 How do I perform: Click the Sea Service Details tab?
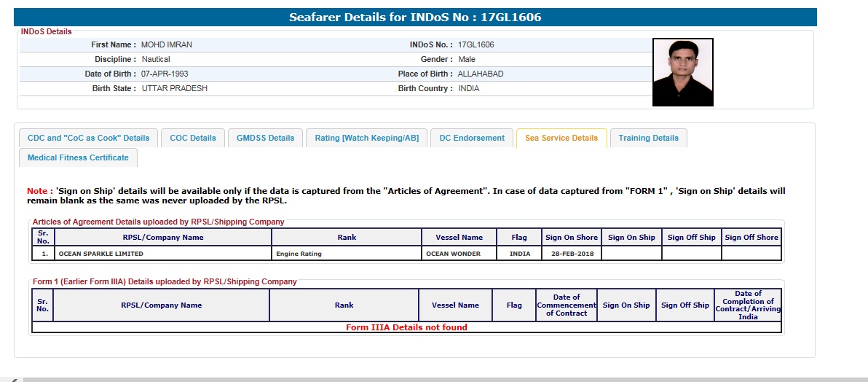tap(561, 138)
